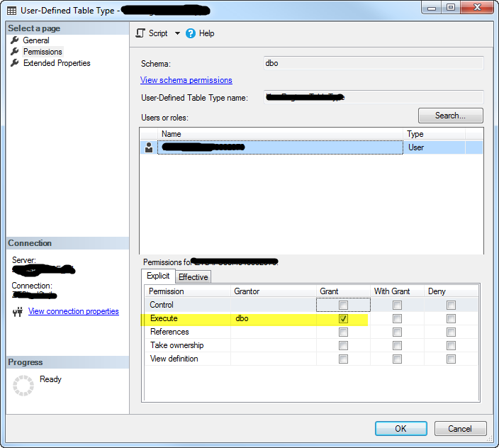Switch to the Effective tab
Screen dimensions: 499x448
pos(194,277)
